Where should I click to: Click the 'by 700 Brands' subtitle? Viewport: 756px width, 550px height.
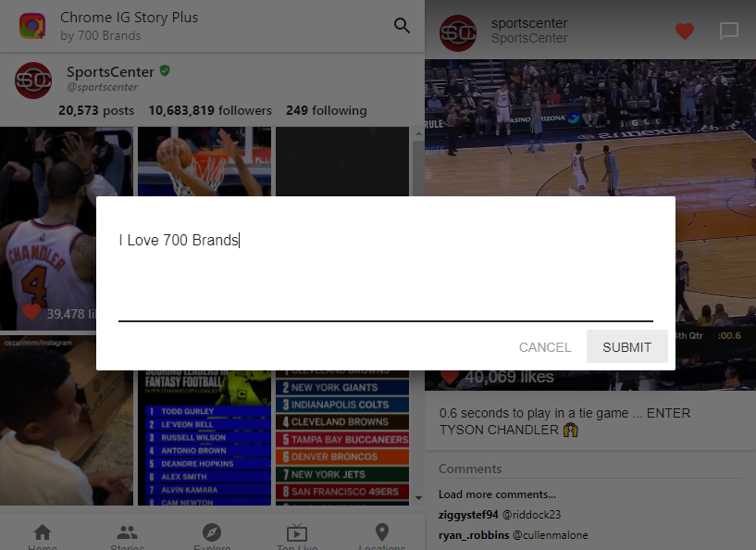pyautogui.click(x=100, y=36)
